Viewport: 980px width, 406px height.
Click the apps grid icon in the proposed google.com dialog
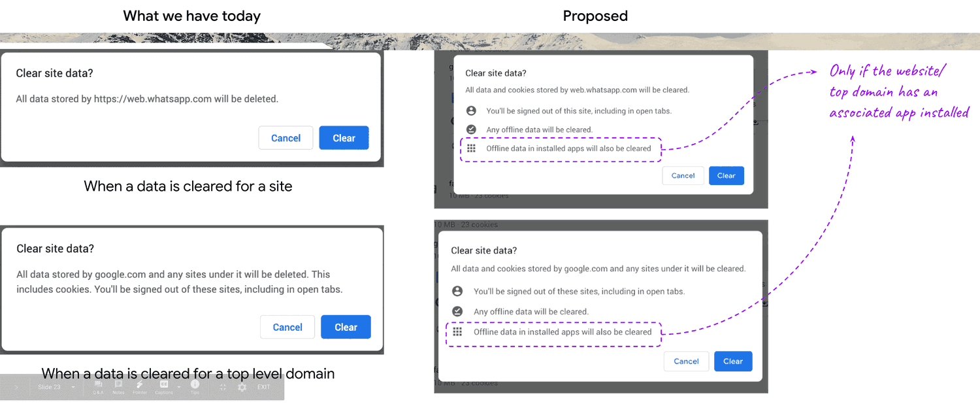point(457,332)
